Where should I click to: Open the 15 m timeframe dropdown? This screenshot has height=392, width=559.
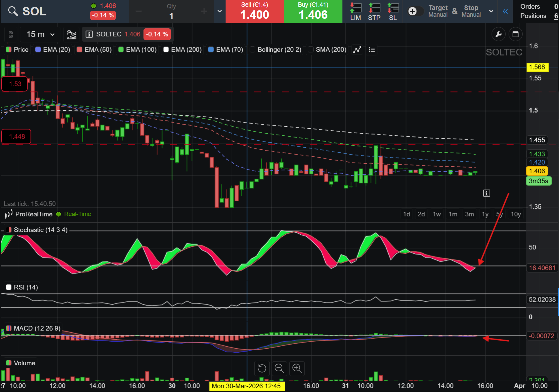pyautogui.click(x=40, y=34)
